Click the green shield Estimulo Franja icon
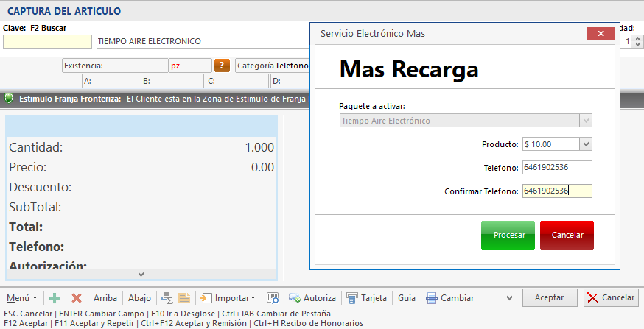 pyautogui.click(x=9, y=99)
